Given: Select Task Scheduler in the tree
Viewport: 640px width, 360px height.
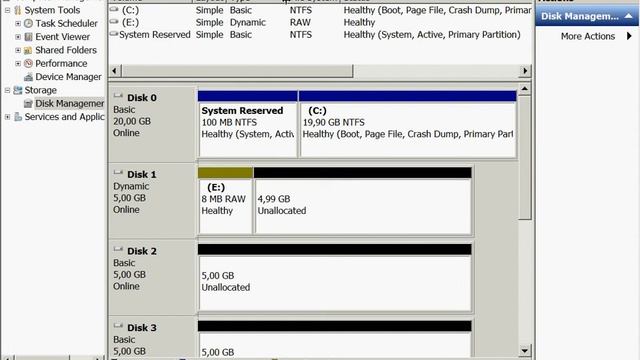Looking at the screenshot, I should [66, 23].
